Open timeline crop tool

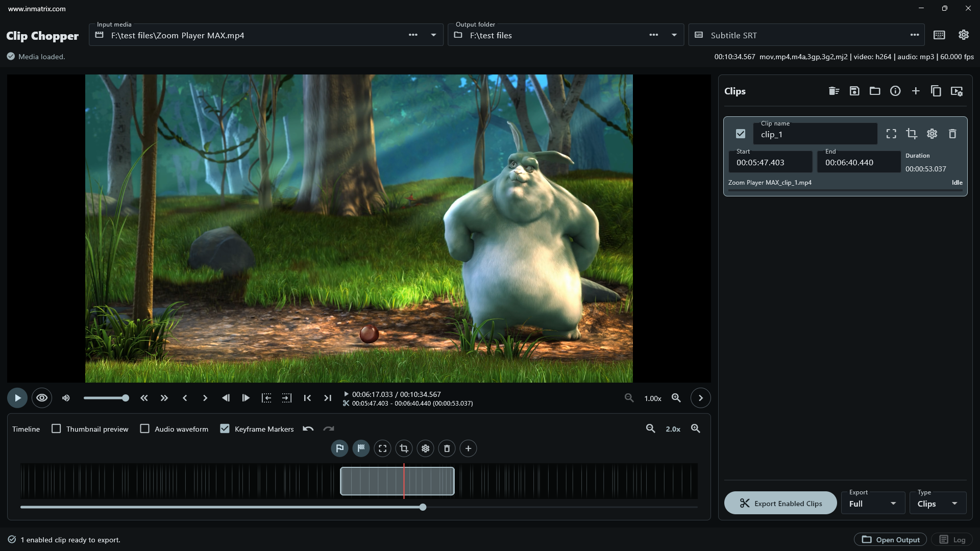click(404, 448)
